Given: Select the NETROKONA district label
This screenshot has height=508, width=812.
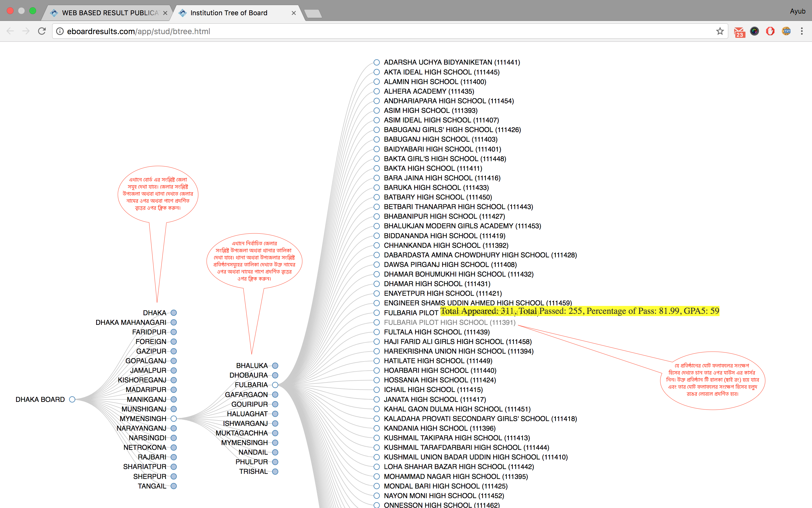Looking at the screenshot, I should [x=145, y=448].
